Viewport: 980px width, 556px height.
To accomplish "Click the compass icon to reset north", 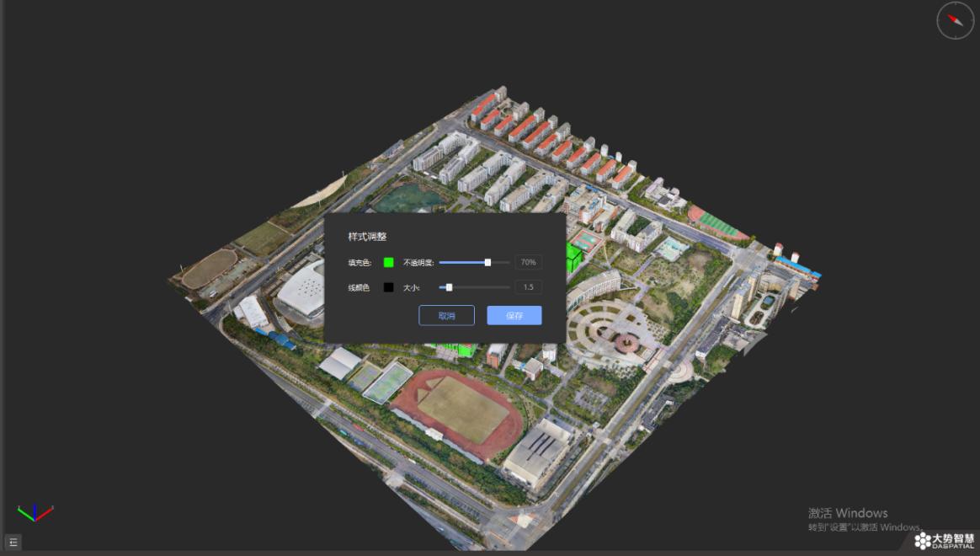I will pos(955,20).
